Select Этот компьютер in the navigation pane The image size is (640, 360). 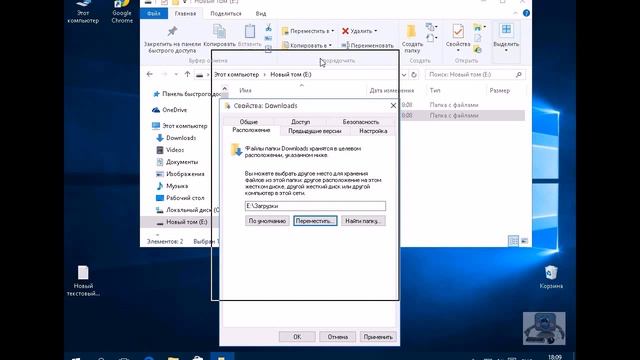[x=184, y=126]
